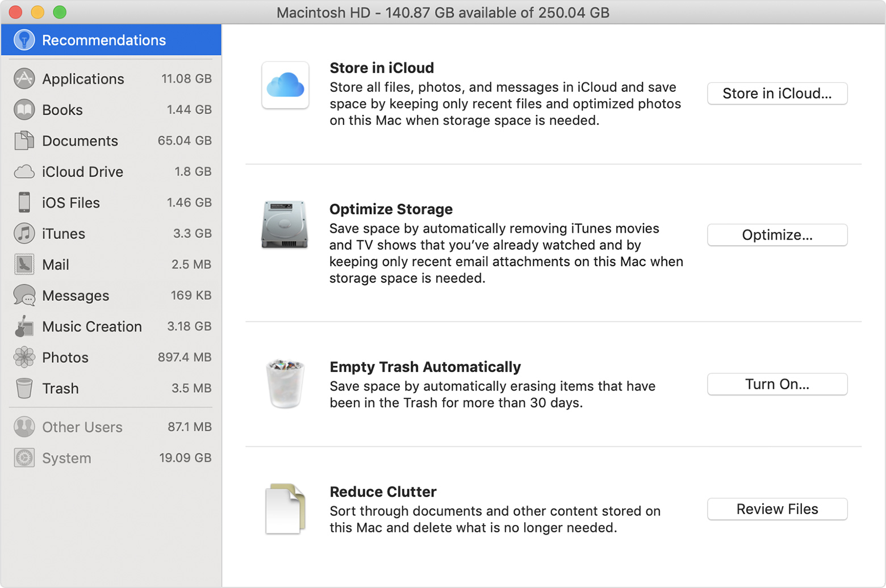This screenshot has width=886, height=588.
Task: Click the document icon for Reduce Clutter
Action: pos(285,509)
